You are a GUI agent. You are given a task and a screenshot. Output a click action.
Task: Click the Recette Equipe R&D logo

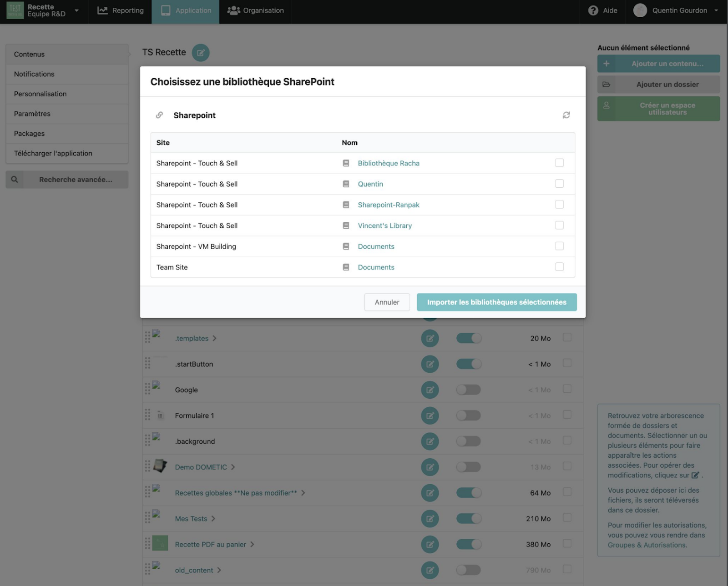tap(15, 10)
